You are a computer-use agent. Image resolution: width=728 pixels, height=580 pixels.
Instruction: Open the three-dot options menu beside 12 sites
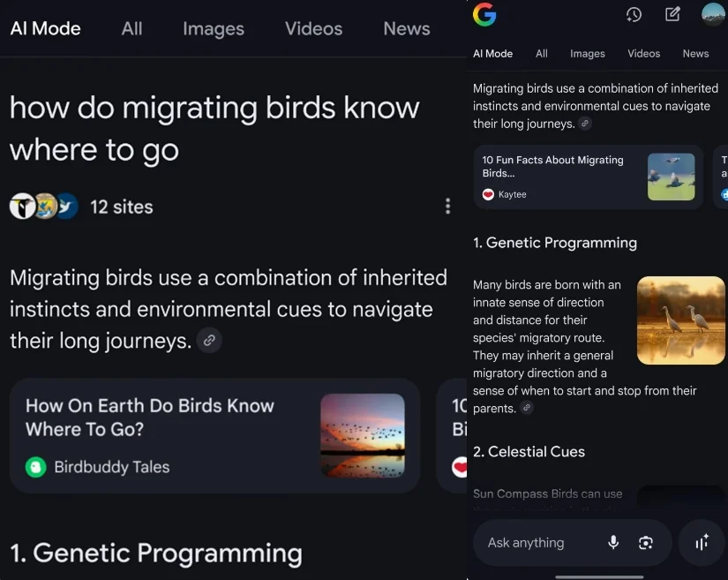click(x=447, y=207)
